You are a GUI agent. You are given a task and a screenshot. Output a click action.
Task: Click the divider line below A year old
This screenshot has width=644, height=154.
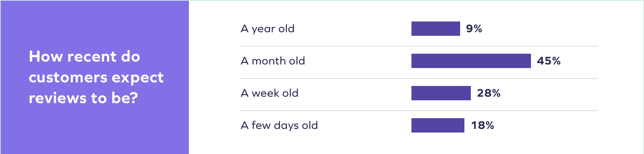click(419, 46)
